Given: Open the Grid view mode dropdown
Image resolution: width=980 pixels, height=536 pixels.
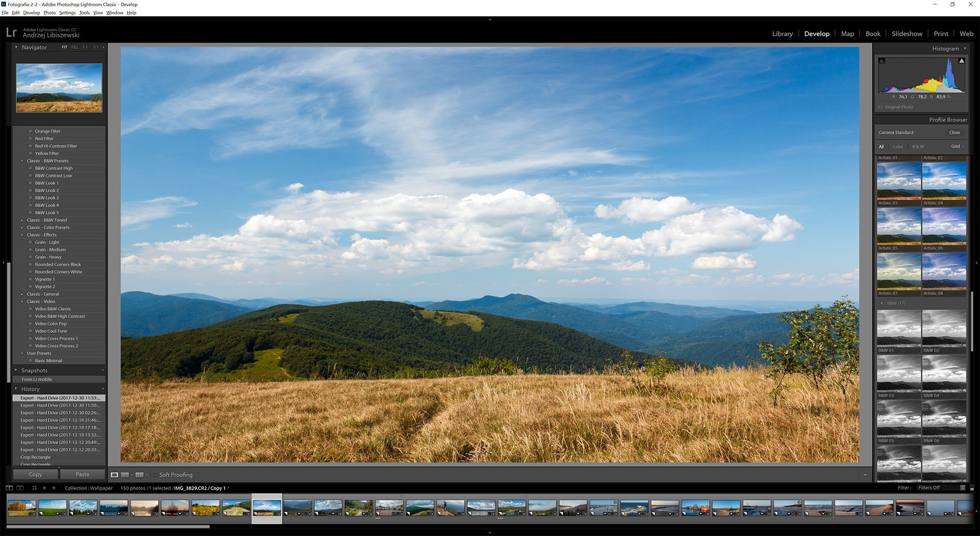Looking at the screenshot, I should click(957, 147).
